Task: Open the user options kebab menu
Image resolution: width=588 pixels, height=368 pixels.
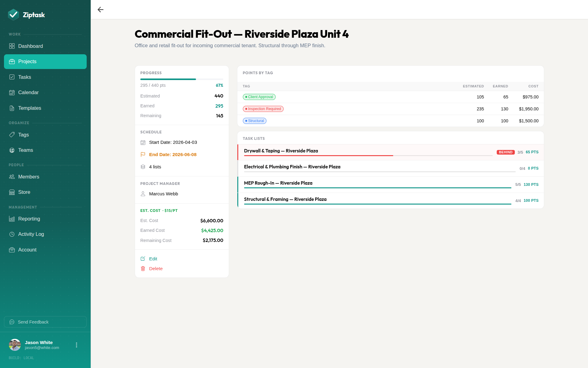Action: click(x=77, y=345)
